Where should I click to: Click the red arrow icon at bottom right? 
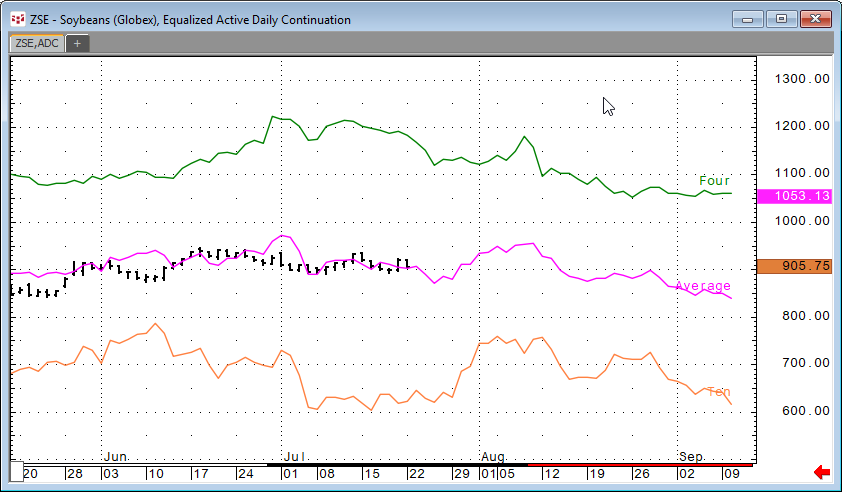coord(822,472)
